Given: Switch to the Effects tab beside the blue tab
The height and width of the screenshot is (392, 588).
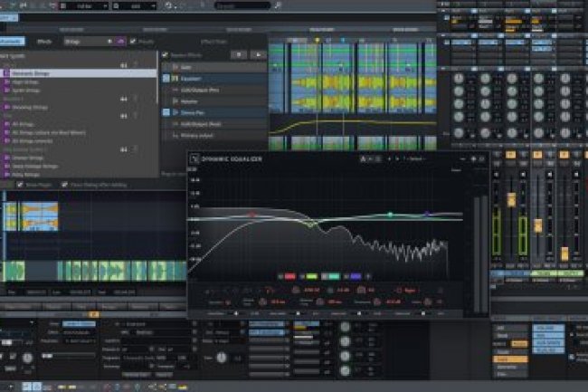Looking at the screenshot, I should pos(44,42).
